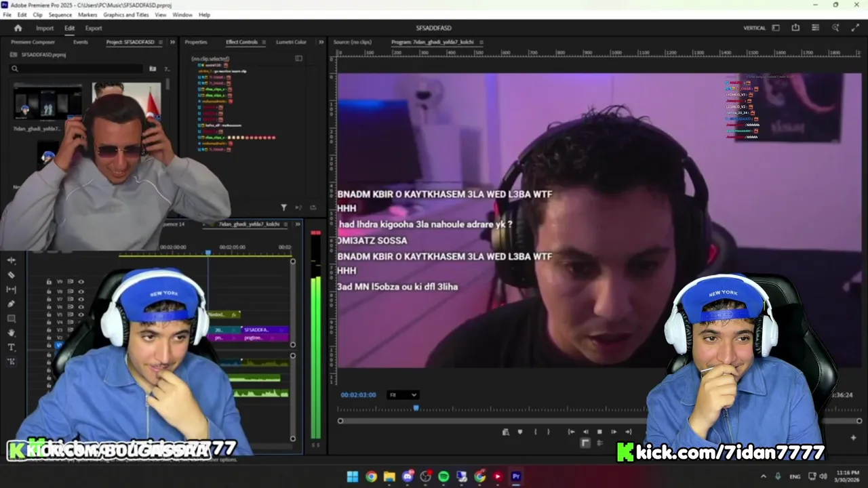Open the VERTICAL workspace label
The image size is (868, 488).
click(x=754, y=28)
